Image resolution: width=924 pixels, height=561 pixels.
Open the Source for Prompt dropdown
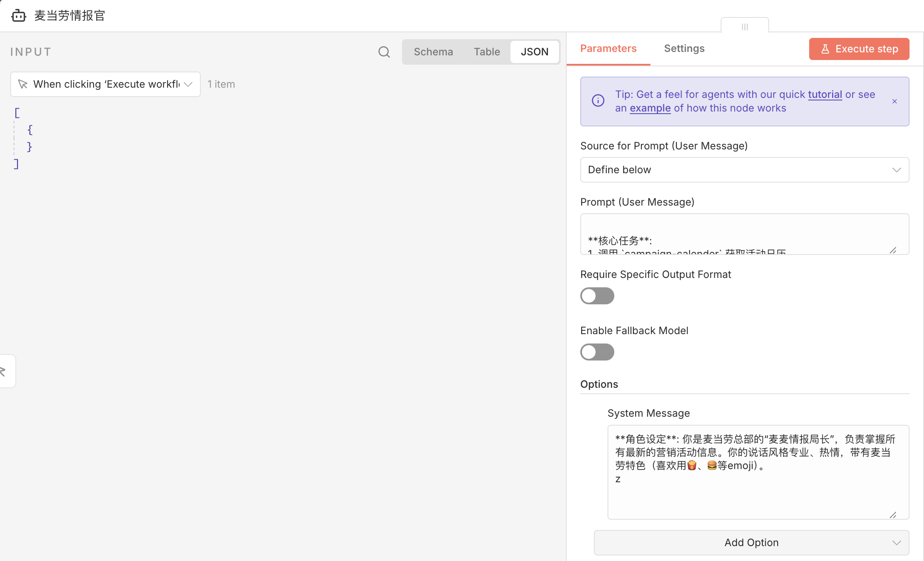[744, 170]
